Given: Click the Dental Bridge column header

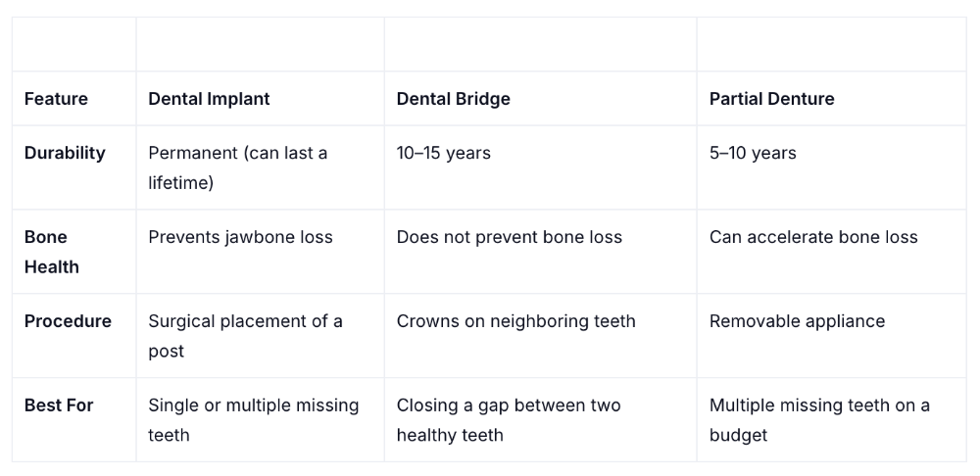Looking at the screenshot, I should click(x=453, y=99).
